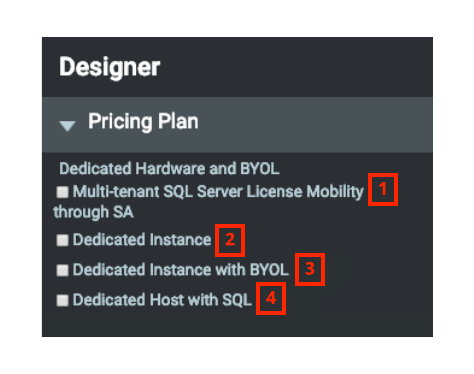Toggle the Dedicated Host with SQL checkbox

62,300
